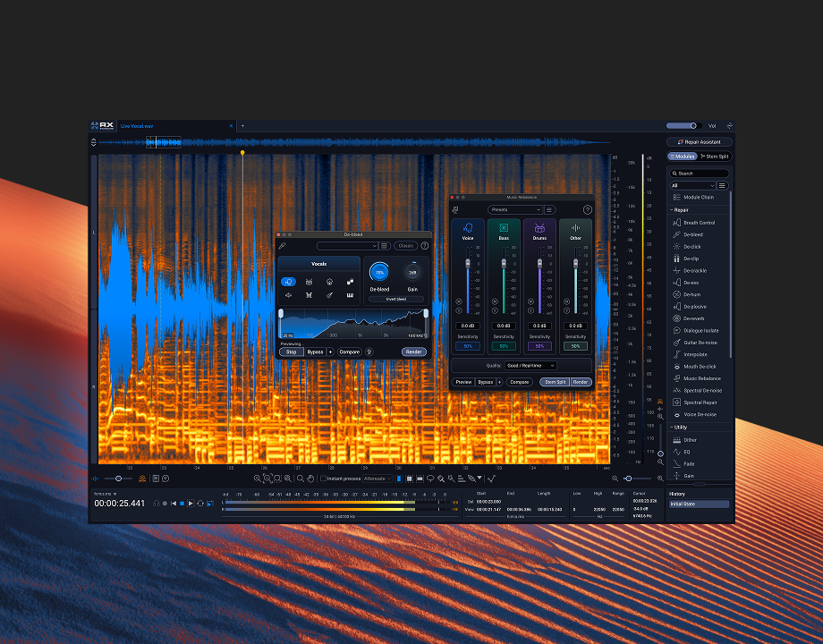The height and width of the screenshot is (644, 823).
Task: Select the vocals source icon in De-bleed
Action: tap(288, 282)
